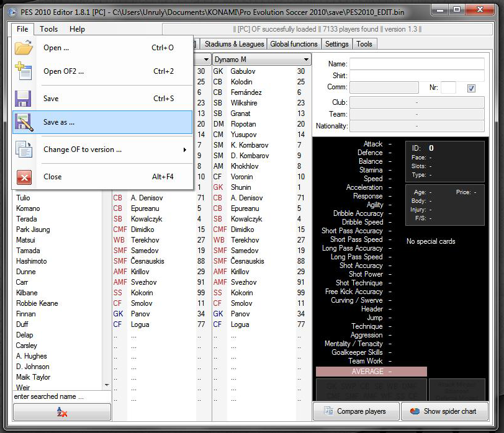Click the Name input field
This screenshot has height=433, width=504.
[x=417, y=64]
